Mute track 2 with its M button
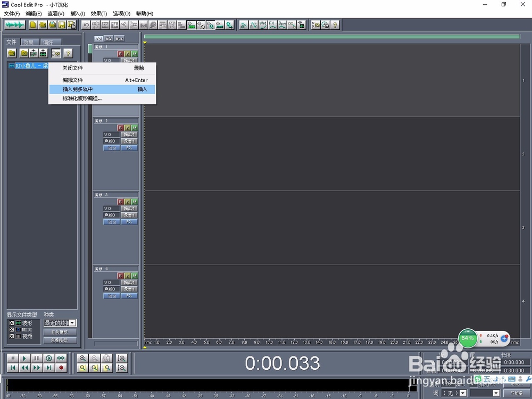The width and height of the screenshot is (532, 399). tap(135, 128)
